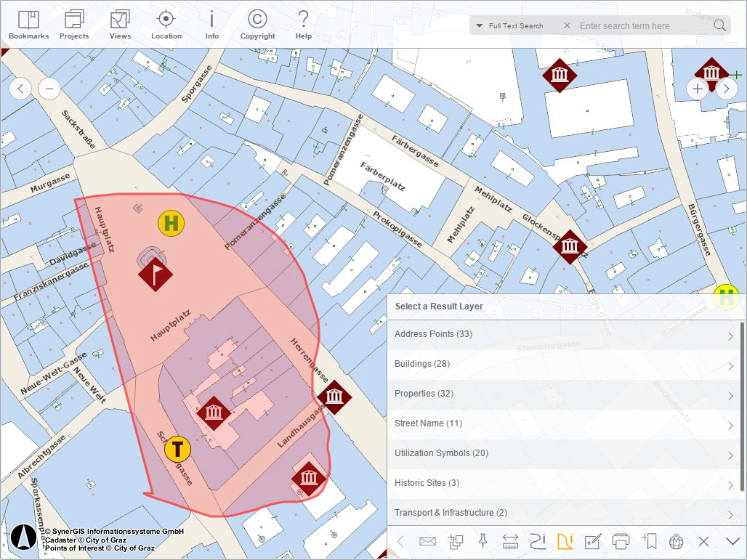This screenshot has width=747, height=560.
Task: Open the Views panel
Action: tap(120, 23)
